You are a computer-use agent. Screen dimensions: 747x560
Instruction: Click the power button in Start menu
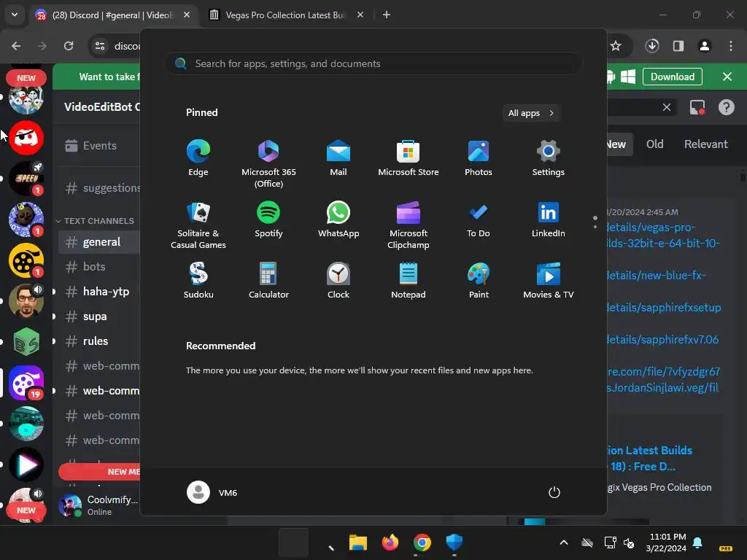[x=554, y=492]
